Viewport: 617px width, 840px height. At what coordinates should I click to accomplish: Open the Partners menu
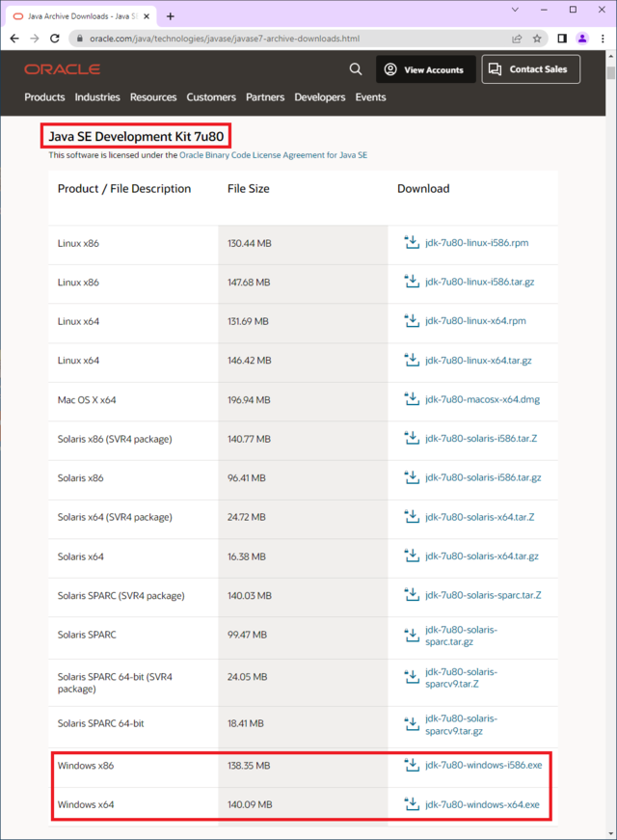click(x=265, y=97)
